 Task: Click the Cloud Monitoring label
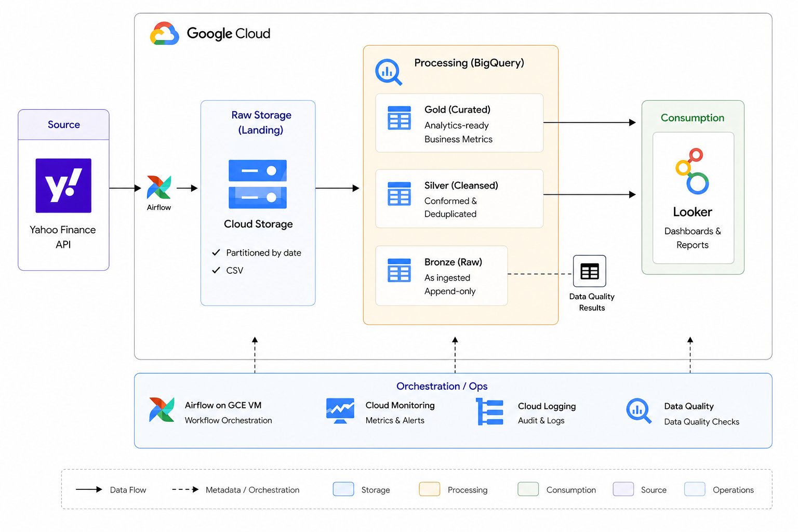(400, 405)
